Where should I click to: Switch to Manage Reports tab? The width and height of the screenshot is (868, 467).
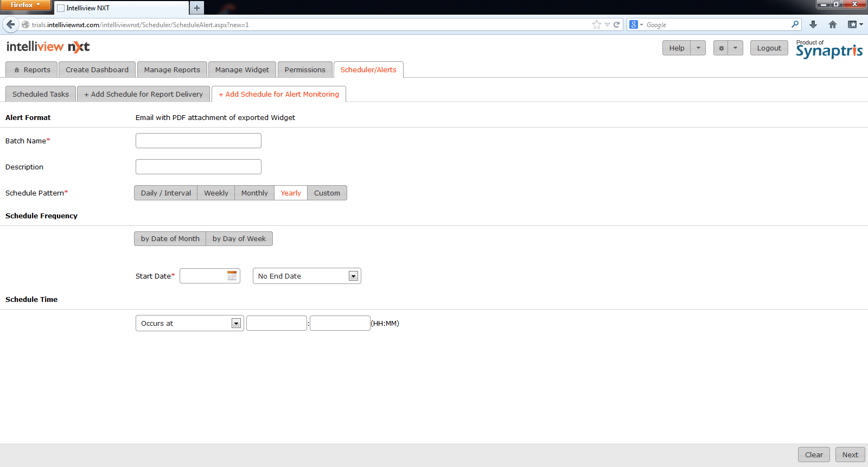click(172, 70)
